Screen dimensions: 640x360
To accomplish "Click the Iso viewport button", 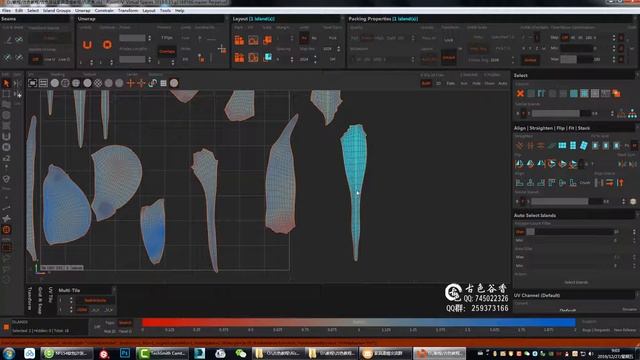I will coord(464,83).
